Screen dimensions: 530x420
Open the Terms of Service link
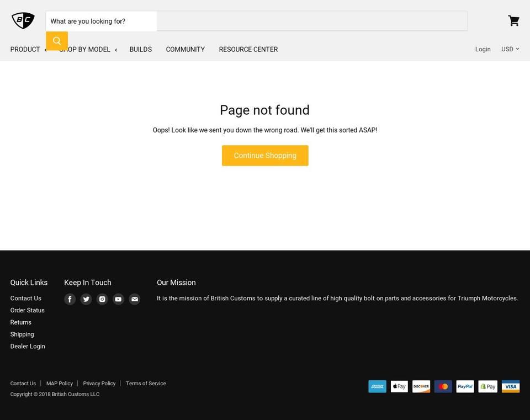pyautogui.click(x=146, y=383)
